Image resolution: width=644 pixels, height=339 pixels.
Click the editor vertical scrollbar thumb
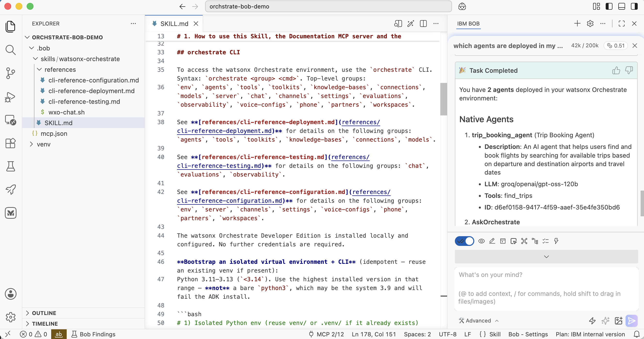coord(443,99)
